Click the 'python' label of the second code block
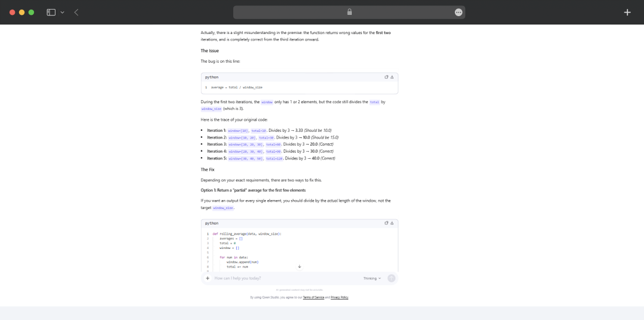644x320 pixels. [212, 223]
